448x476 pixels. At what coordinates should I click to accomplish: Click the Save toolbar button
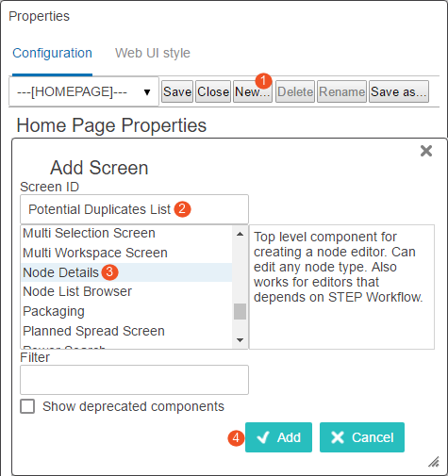pyautogui.click(x=177, y=91)
